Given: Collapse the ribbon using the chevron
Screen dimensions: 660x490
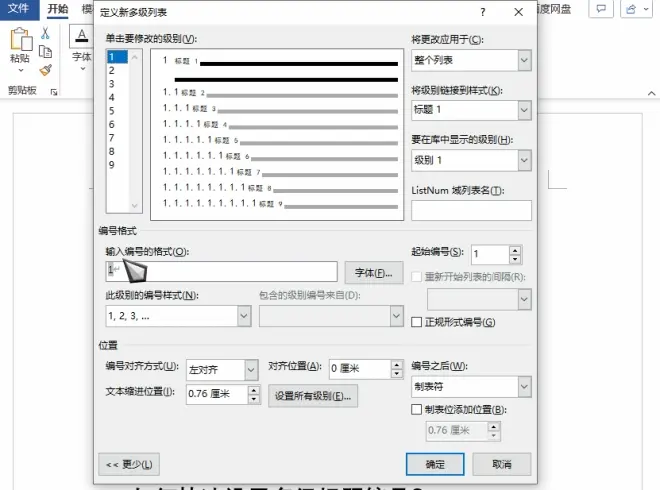Looking at the screenshot, I should point(651,93).
